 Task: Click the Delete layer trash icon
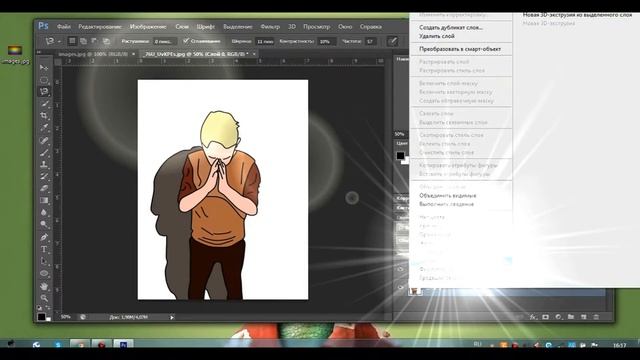[596, 317]
